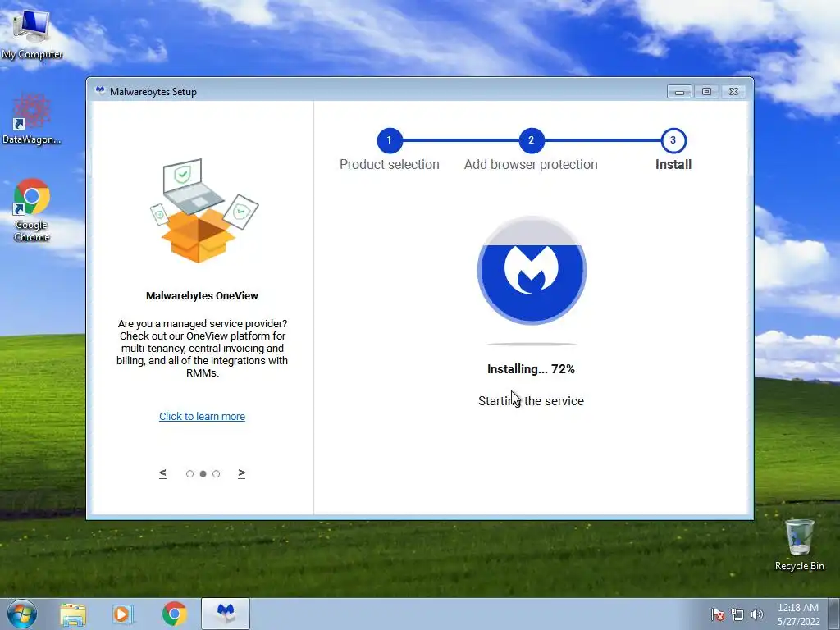The height and width of the screenshot is (630, 840).
Task: Click the Malwarebytes install progress logo
Action: click(532, 271)
